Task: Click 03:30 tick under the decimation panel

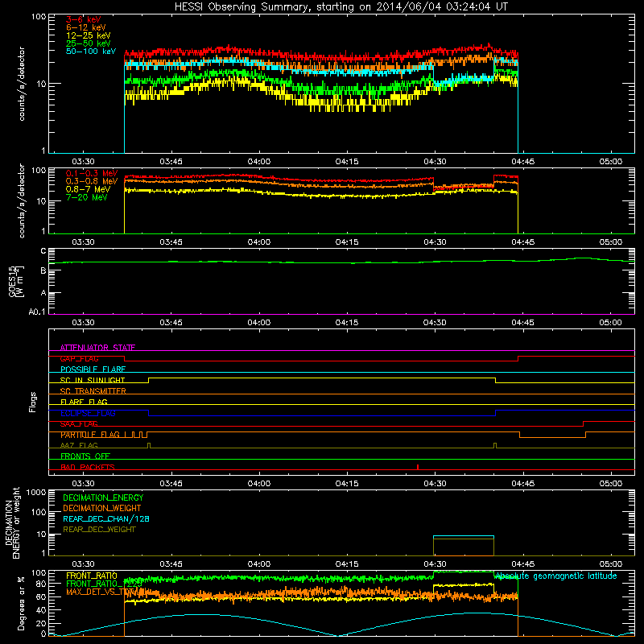Action: (84, 564)
